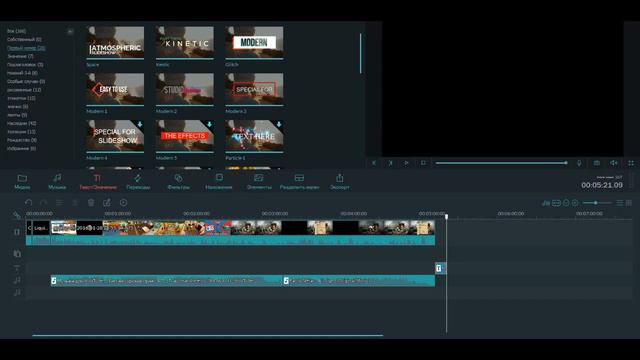The image size is (640, 360).
Task: Click the text track T icon
Action: pos(17,268)
